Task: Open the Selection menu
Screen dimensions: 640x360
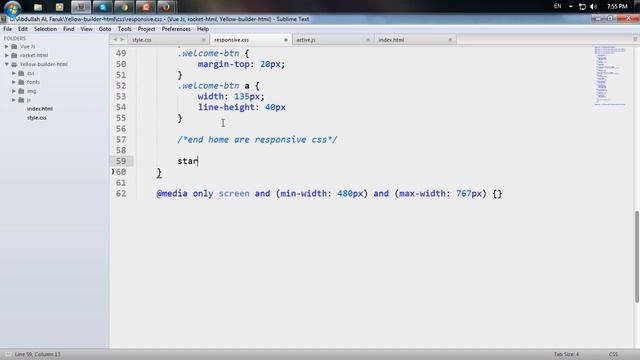Action: tap(45, 29)
